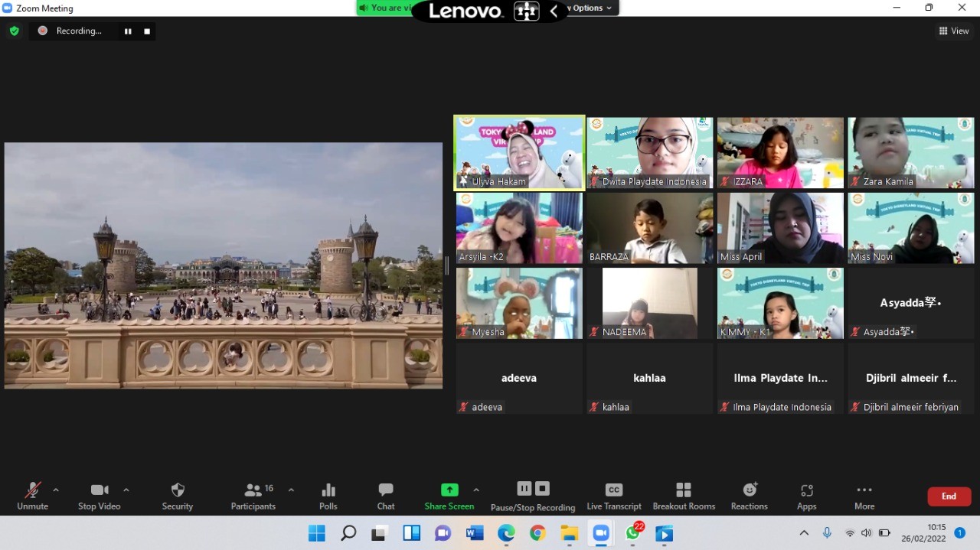Collapse Lenovo overlay arrow at top
Screen dimensions: 980x550
(554, 11)
